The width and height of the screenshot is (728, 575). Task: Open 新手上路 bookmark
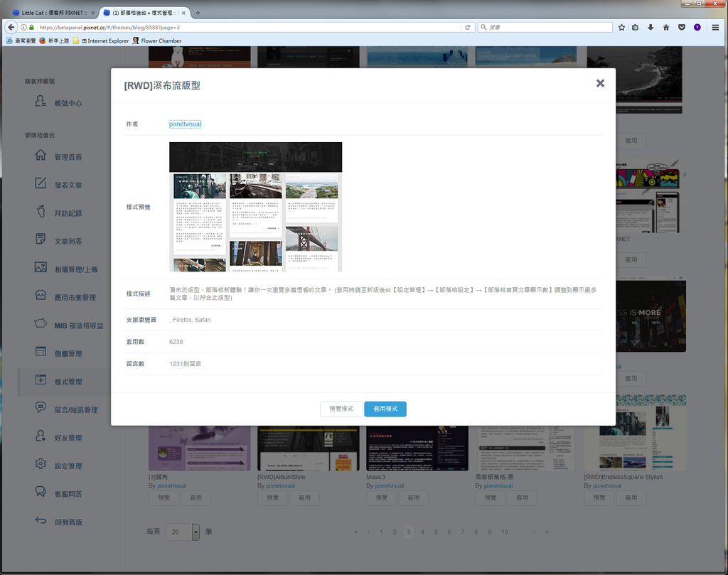54,41
